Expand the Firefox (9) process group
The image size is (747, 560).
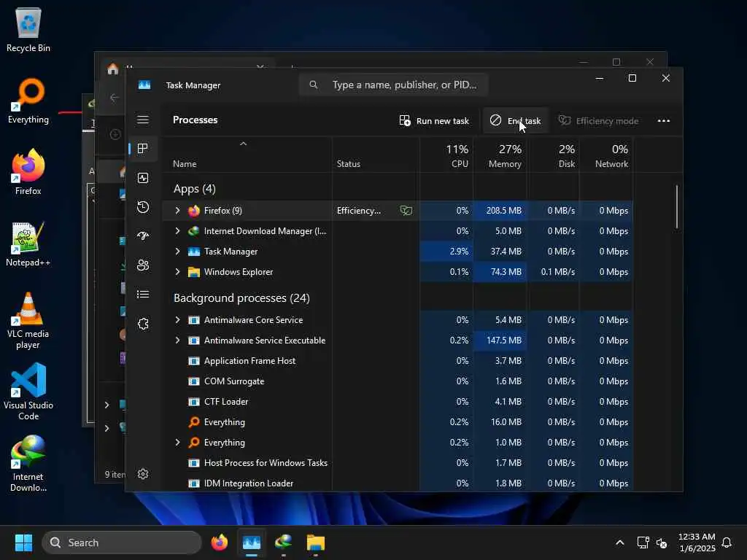[178, 211]
